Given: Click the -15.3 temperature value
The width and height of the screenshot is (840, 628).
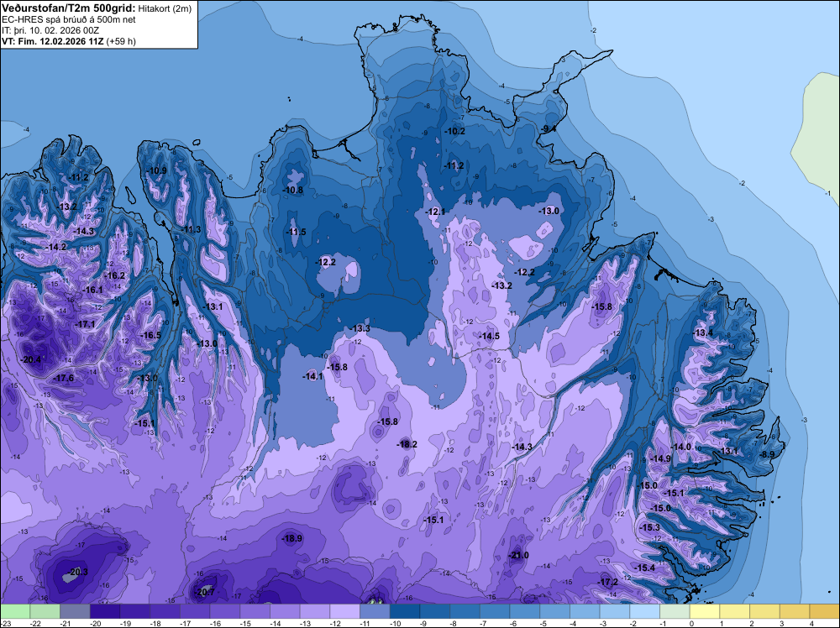Looking at the screenshot, I should point(650,528).
